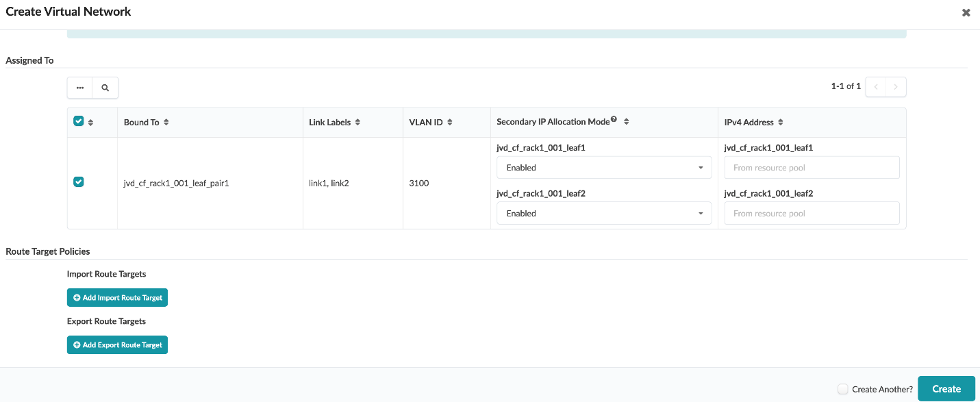
Task: Go to next page arrow
Action: [x=896, y=87]
